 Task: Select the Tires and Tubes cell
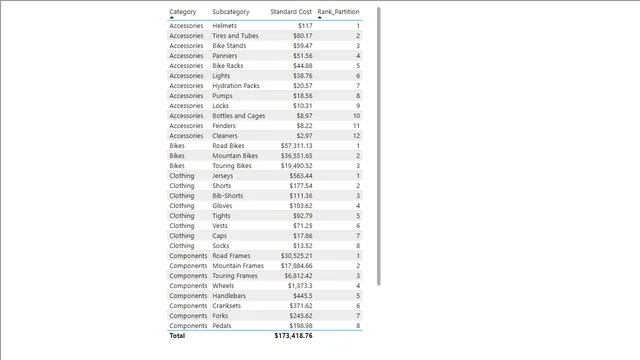235,36
